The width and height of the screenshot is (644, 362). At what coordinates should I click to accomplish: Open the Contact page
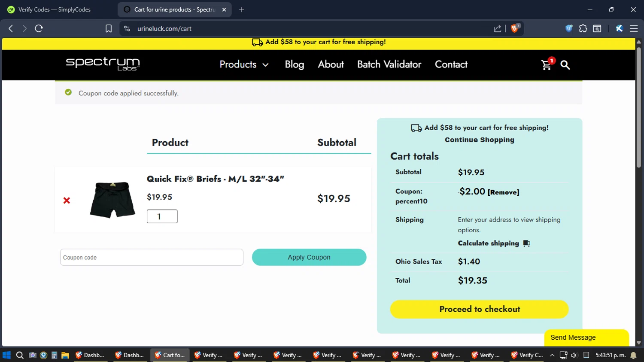click(x=451, y=64)
